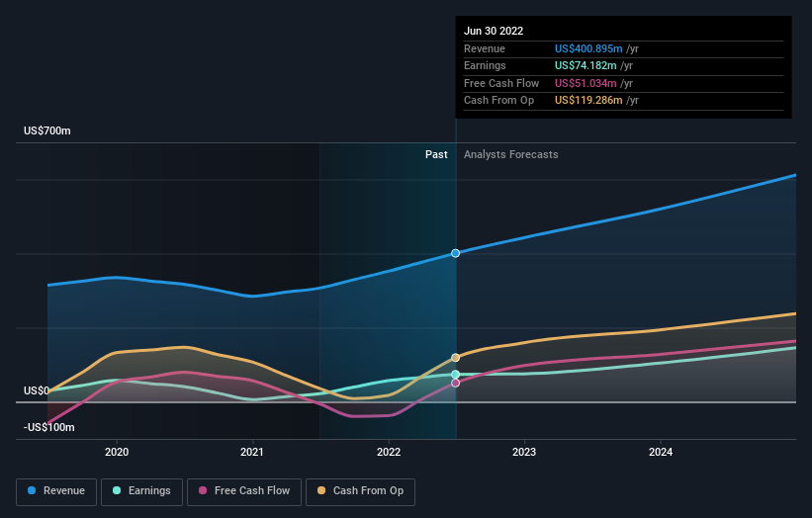Click the Revenue data point marker on blue line

tap(455, 253)
